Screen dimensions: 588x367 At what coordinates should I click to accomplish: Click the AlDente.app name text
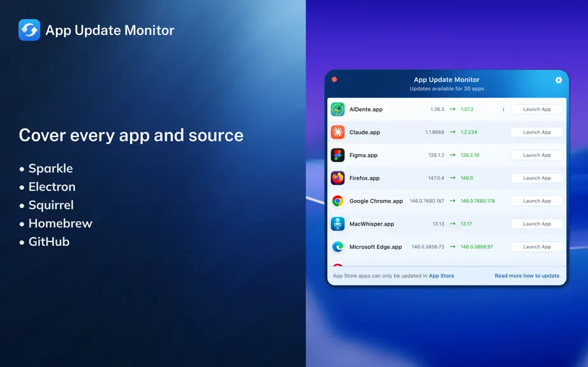366,110
